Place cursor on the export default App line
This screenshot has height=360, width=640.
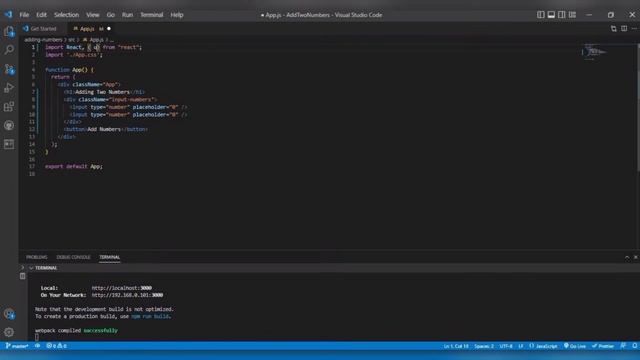(74, 167)
